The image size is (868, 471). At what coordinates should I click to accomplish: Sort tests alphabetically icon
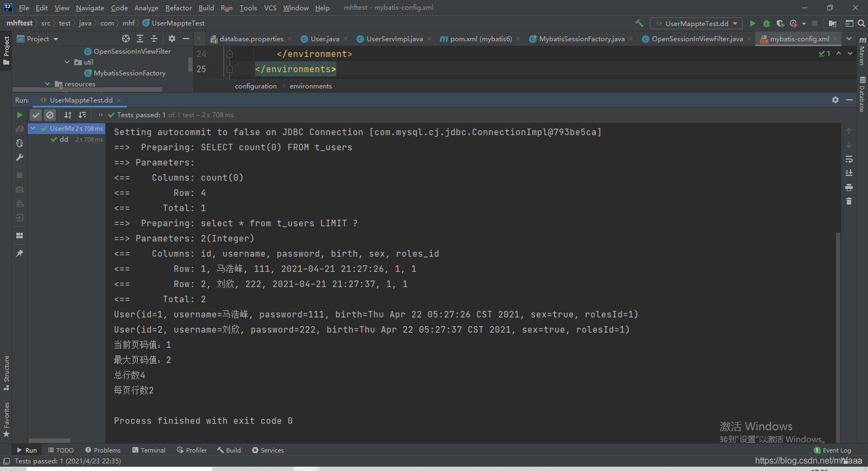68,115
